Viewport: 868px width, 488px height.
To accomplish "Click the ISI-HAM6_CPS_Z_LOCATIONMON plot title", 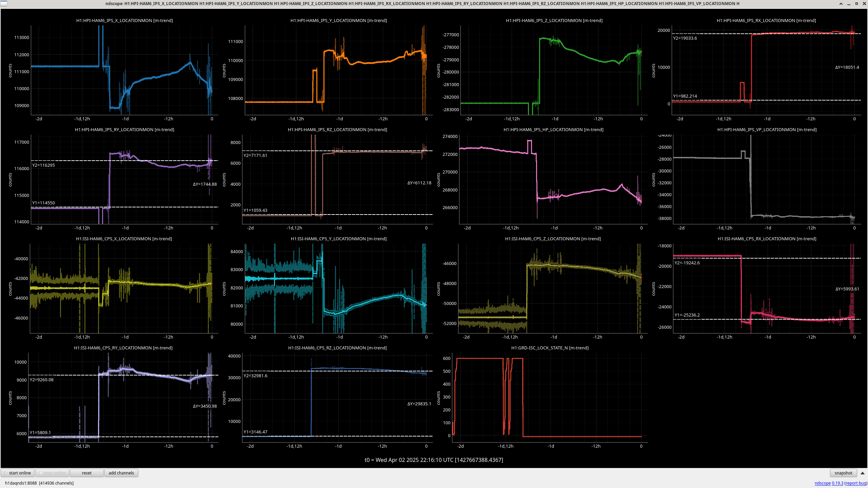I will (553, 239).
